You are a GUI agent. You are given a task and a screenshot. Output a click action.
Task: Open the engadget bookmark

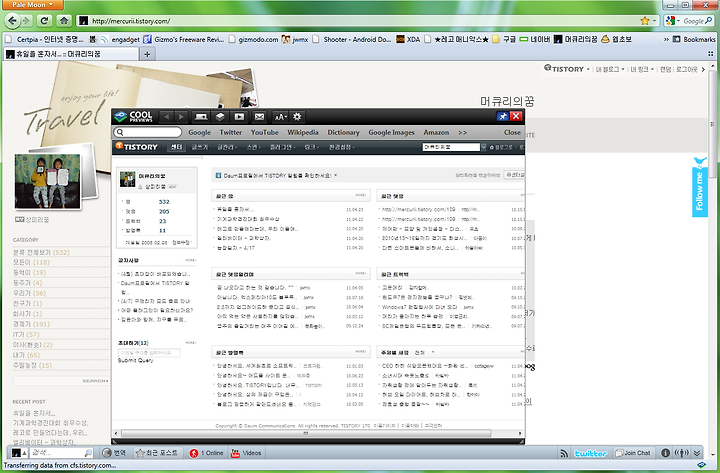coord(120,39)
